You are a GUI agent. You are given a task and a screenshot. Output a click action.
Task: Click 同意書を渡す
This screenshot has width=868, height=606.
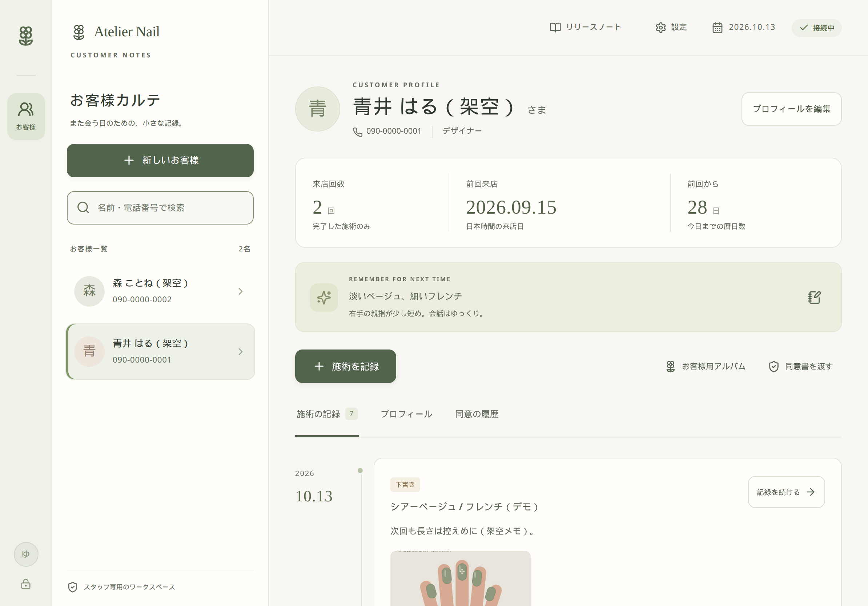(x=801, y=366)
